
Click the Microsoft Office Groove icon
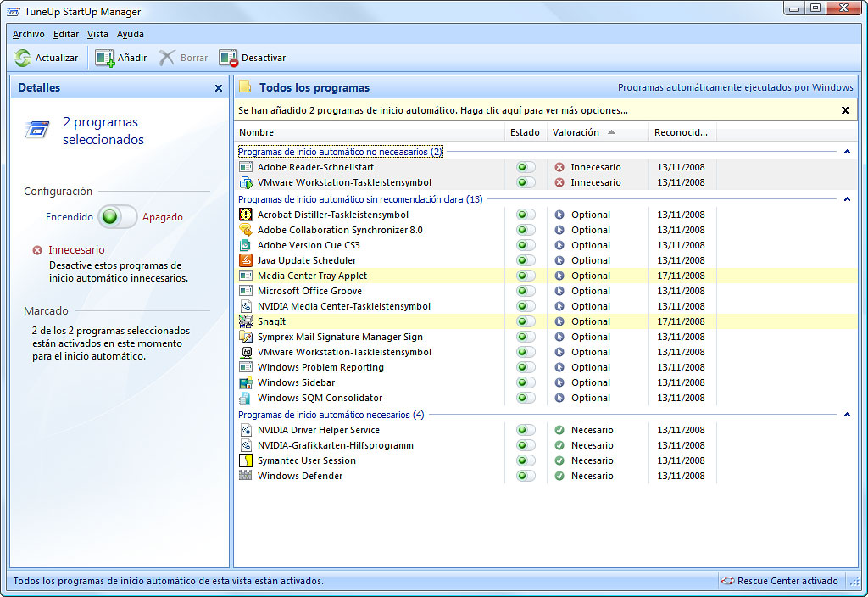(245, 291)
